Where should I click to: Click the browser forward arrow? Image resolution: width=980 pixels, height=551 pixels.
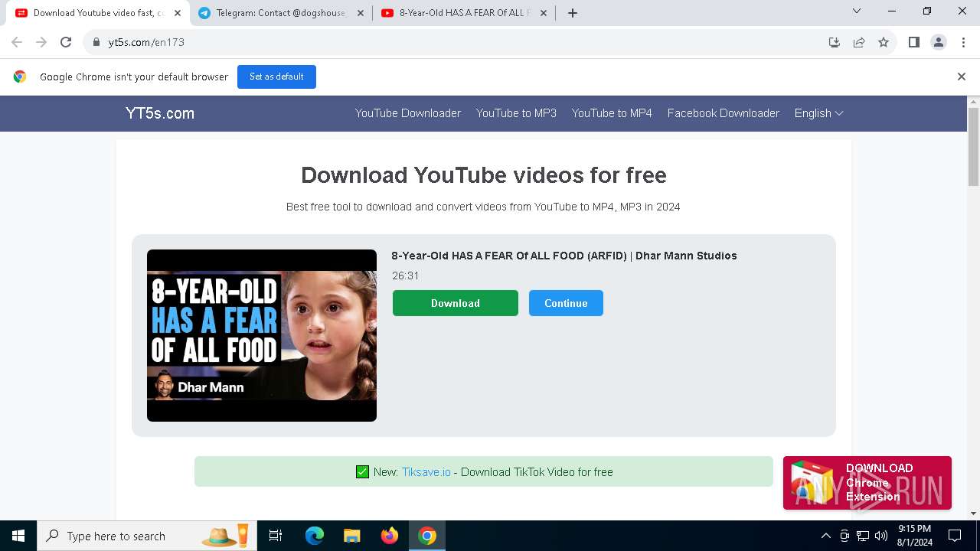click(41, 42)
